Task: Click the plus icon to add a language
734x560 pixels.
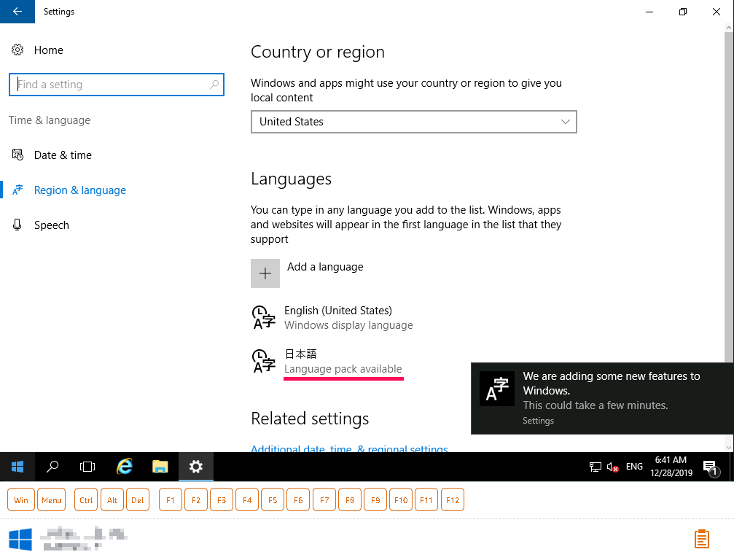Action: [265, 273]
